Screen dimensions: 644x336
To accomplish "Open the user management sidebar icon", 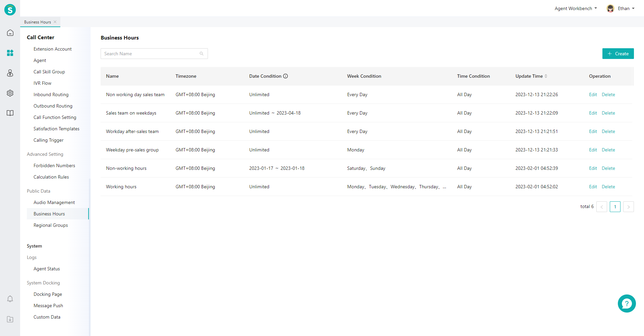I will pos(10,73).
